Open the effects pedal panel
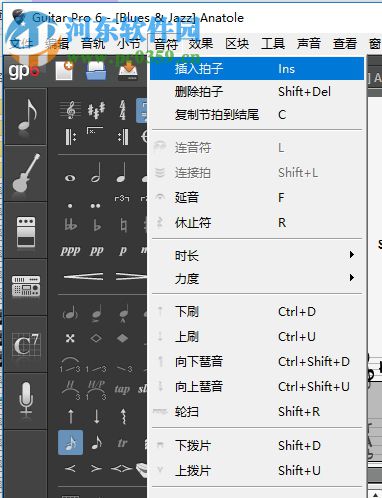The width and height of the screenshot is (382, 498). pyautogui.click(x=26, y=231)
